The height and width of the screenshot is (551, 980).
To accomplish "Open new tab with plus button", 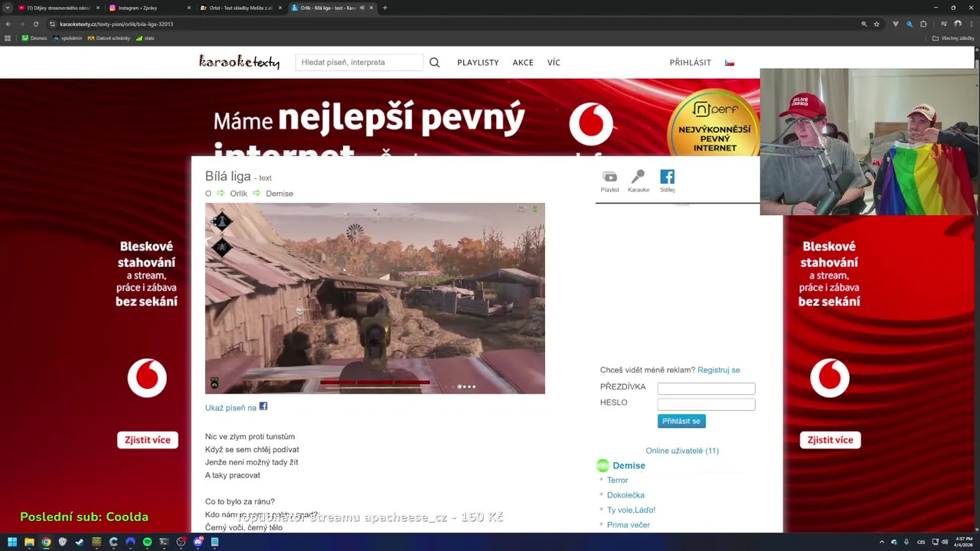I will click(x=385, y=8).
